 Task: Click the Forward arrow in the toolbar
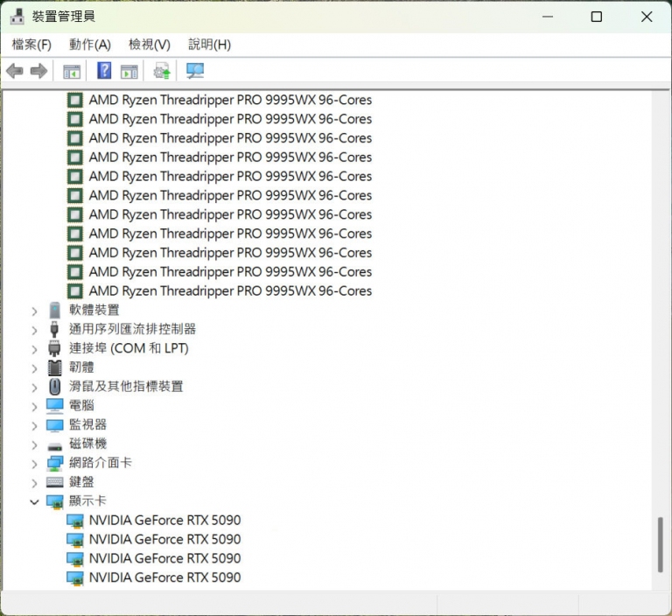coord(38,71)
